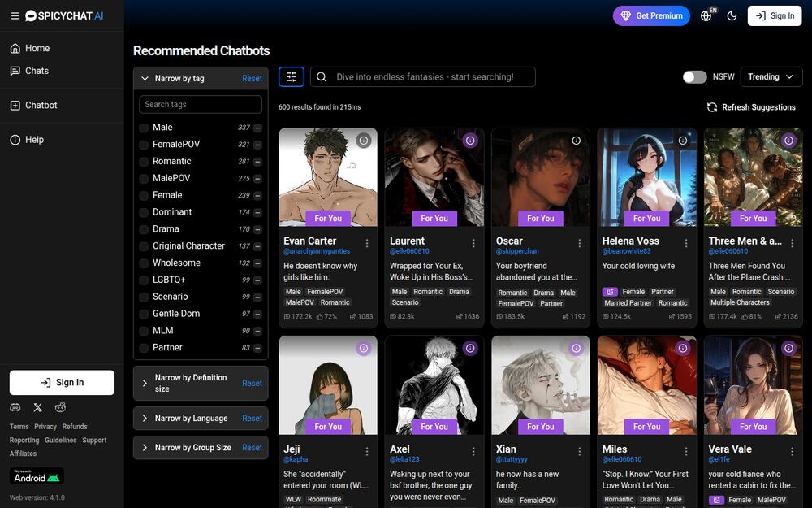Open the Trending sort dropdown
Image resolution: width=812 pixels, height=508 pixels.
point(771,76)
